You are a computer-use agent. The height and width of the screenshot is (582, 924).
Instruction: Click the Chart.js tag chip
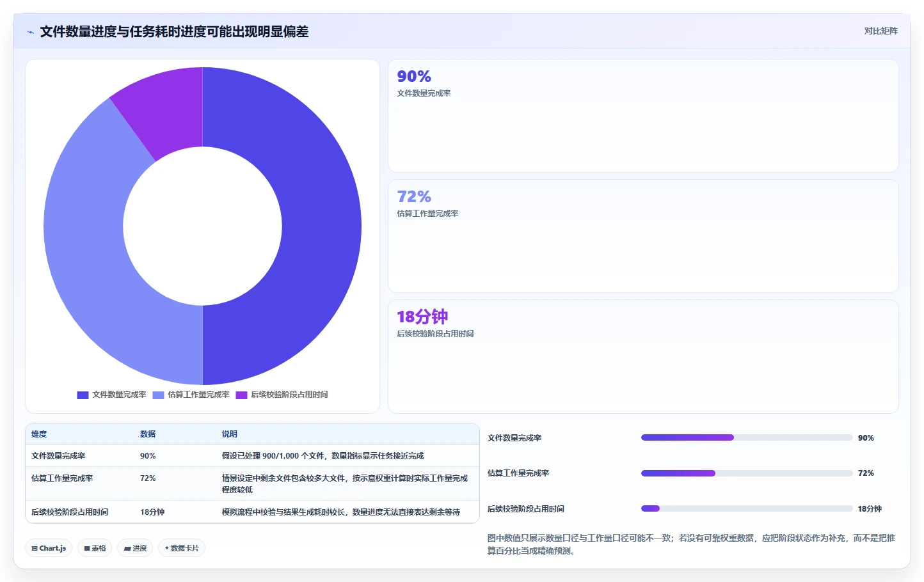(x=49, y=548)
